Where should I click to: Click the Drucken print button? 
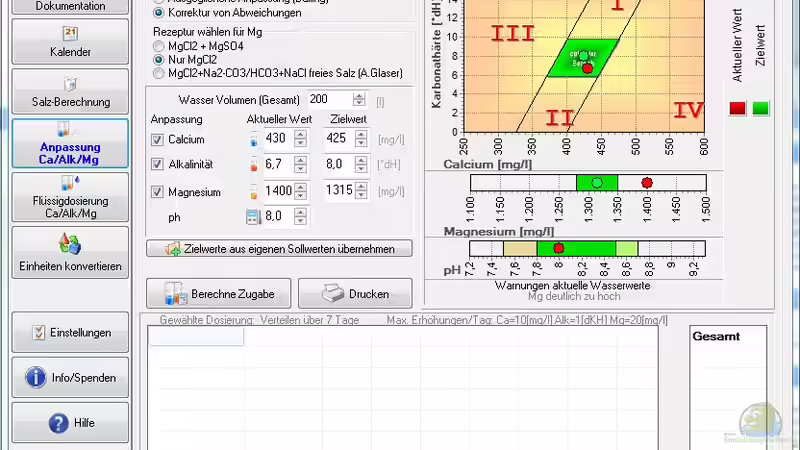(354, 294)
